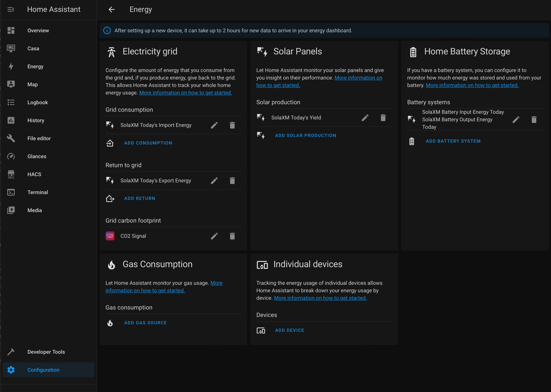
Task: Click the Glances gauge icon
Action: (11, 156)
